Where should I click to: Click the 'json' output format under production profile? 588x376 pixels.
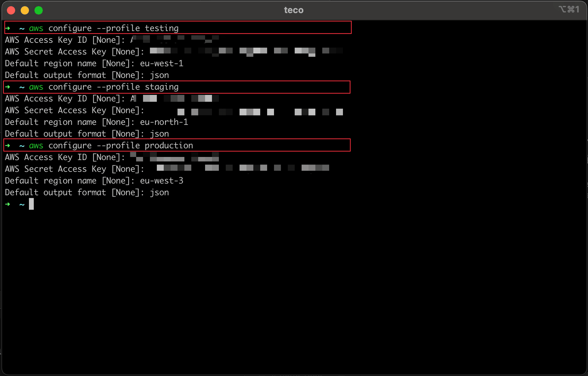click(159, 192)
